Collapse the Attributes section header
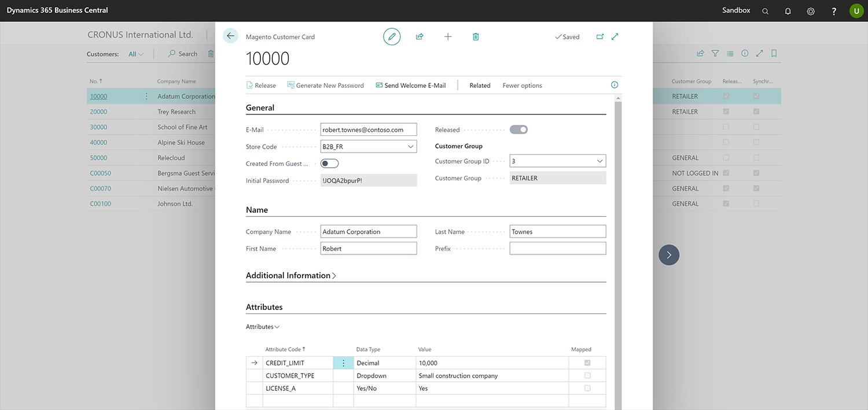This screenshot has width=868, height=410. [264, 307]
